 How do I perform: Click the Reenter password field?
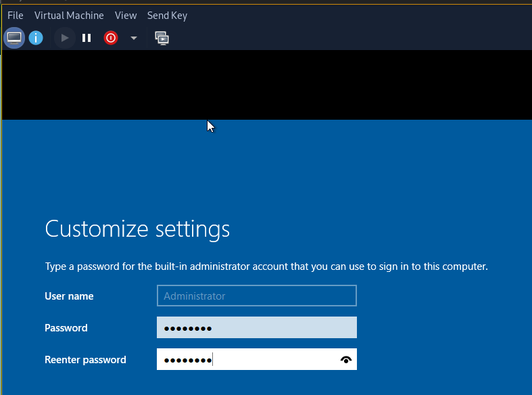(x=256, y=359)
